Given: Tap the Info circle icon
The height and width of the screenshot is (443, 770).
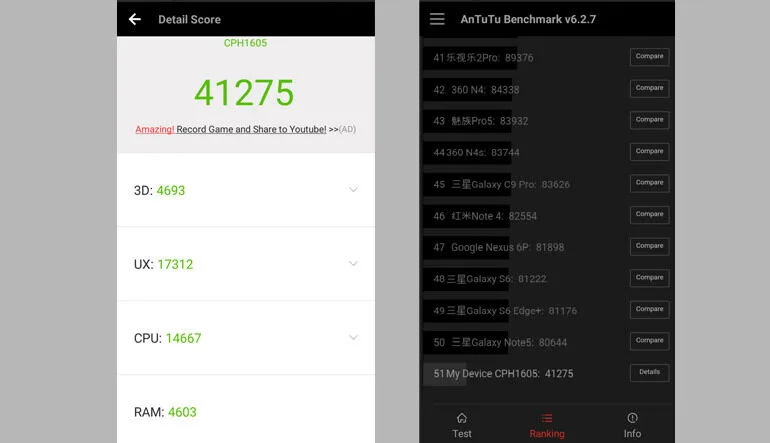Looking at the screenshot, I should [x=632, y=418].
